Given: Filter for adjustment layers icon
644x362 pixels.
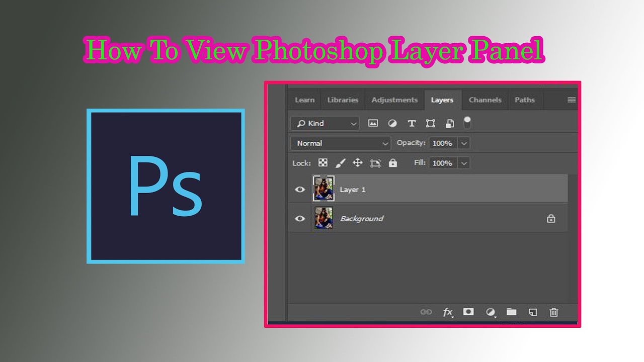Looking at the screenshot, I should [x=392, y=123].
